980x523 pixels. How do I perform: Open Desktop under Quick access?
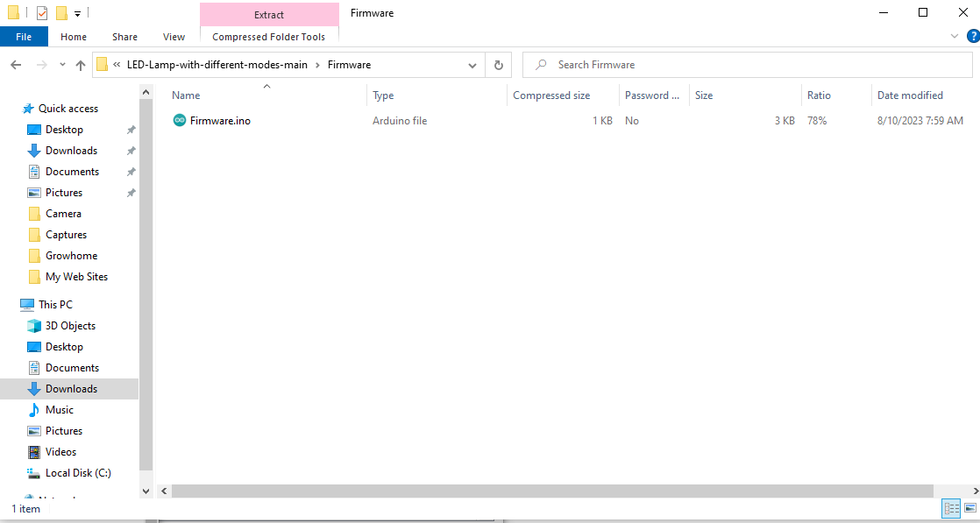(x=64, y=130)
